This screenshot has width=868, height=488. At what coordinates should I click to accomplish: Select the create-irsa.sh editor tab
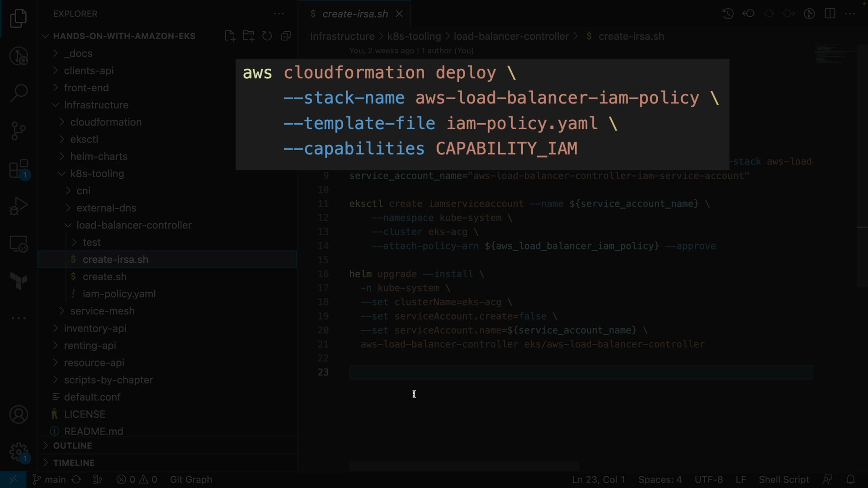tap(355, 14)
